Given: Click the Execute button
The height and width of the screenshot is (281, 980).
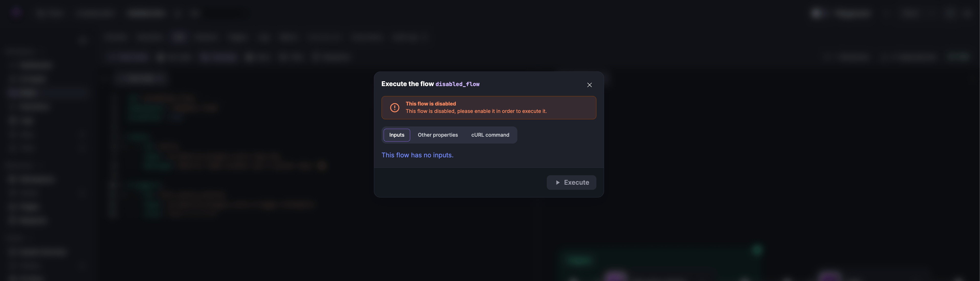Looking at the screenshot, I should pos(571,182).
